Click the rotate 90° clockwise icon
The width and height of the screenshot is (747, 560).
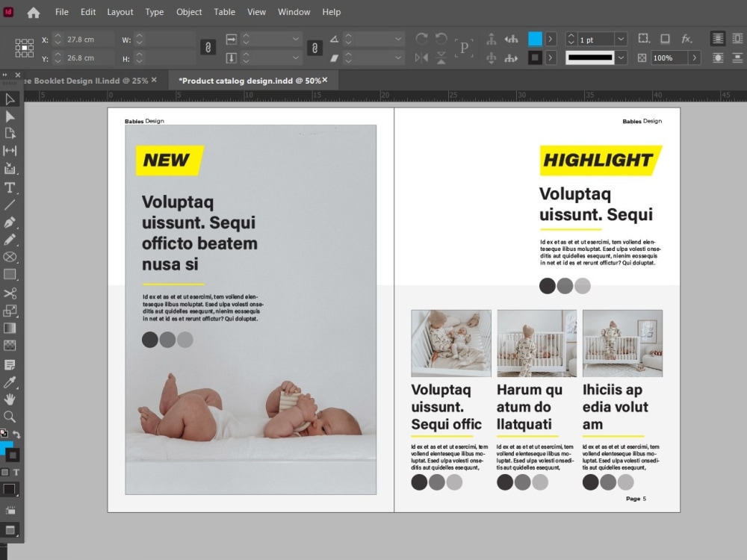click(421, 39)
